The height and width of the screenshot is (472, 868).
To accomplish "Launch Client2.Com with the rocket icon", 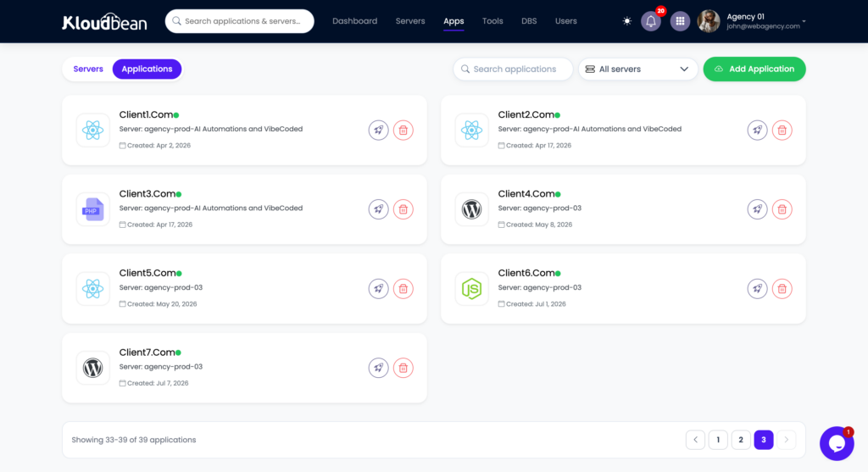I will tap(757, 130).
